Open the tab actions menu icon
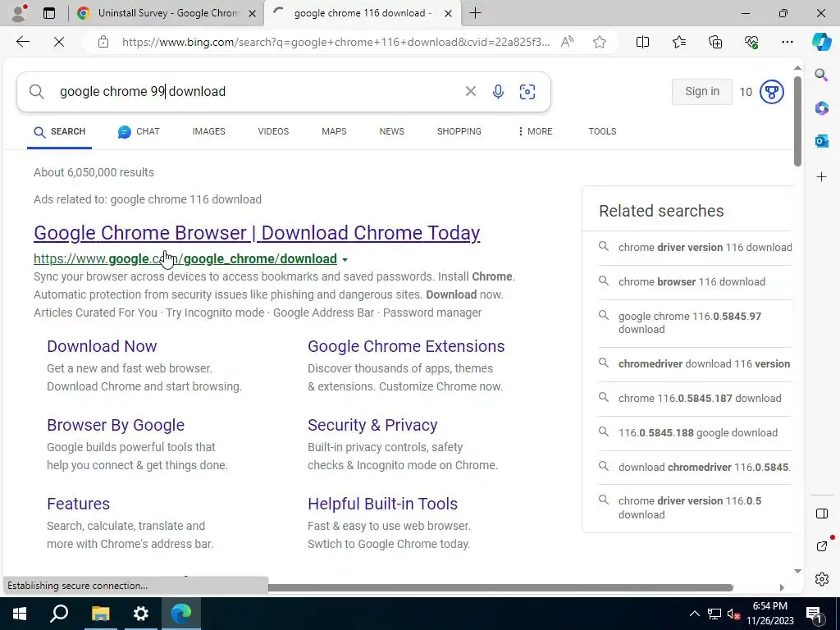 coord(49,13)
